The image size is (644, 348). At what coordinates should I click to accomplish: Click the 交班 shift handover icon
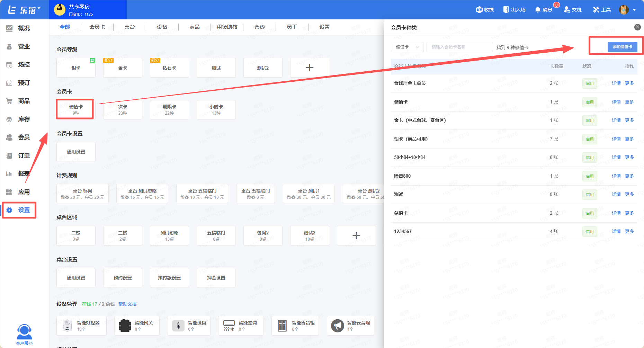click(x=567, y=10)
